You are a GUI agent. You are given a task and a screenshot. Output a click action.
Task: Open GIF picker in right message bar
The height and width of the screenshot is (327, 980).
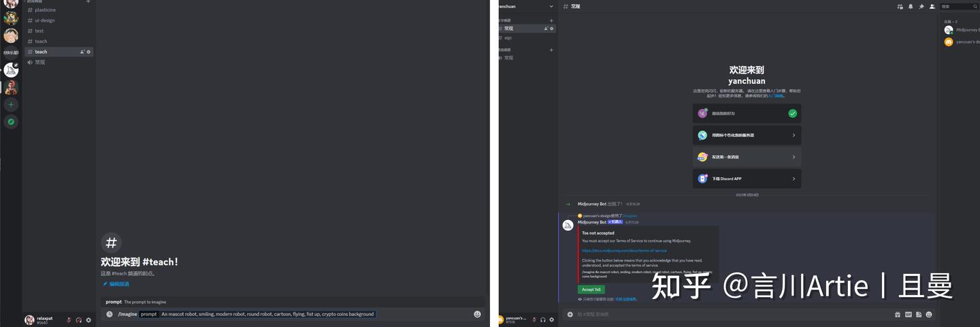coord(908,315)
